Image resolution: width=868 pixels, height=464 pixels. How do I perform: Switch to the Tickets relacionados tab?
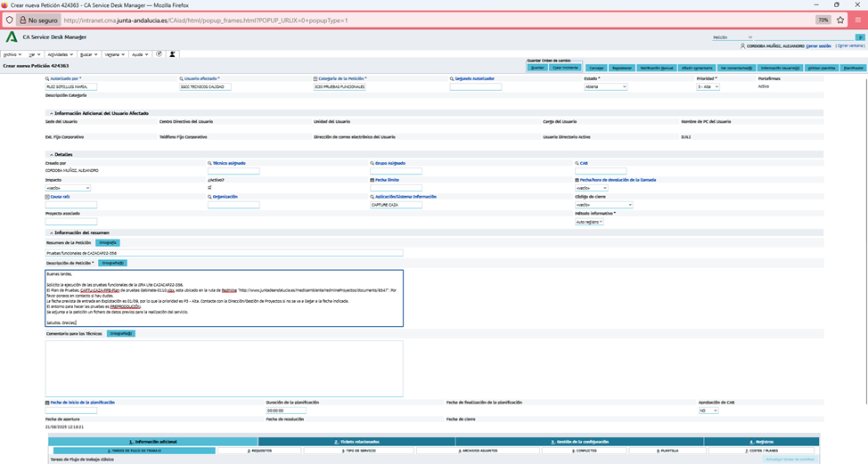coord(356,442)
